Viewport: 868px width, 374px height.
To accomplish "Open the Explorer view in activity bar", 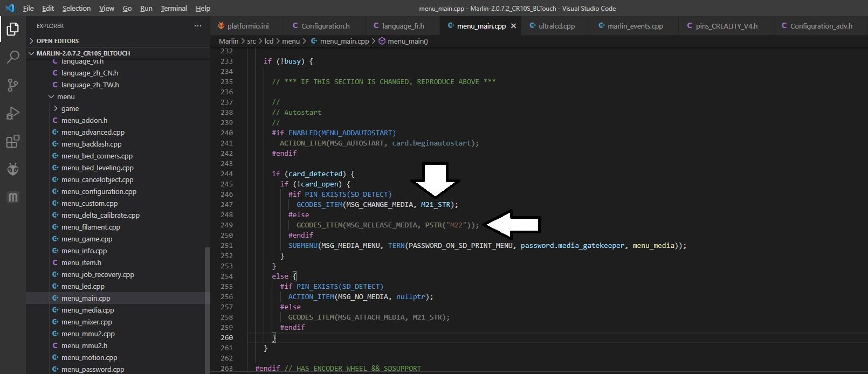I will (x=13, y=29).
